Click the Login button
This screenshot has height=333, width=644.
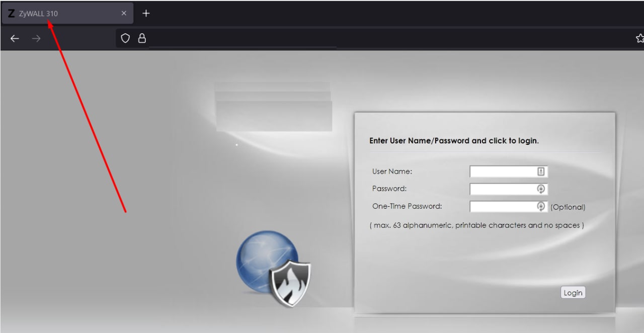(x=573, y=293)
